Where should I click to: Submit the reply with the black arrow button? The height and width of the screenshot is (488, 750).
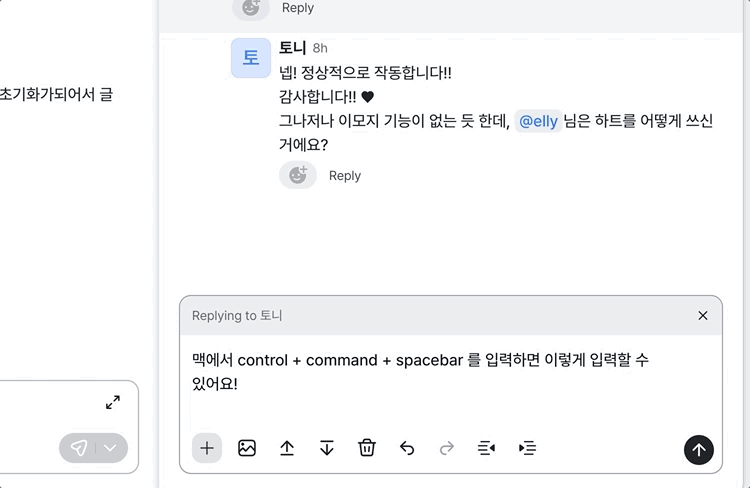pos(699,449)
